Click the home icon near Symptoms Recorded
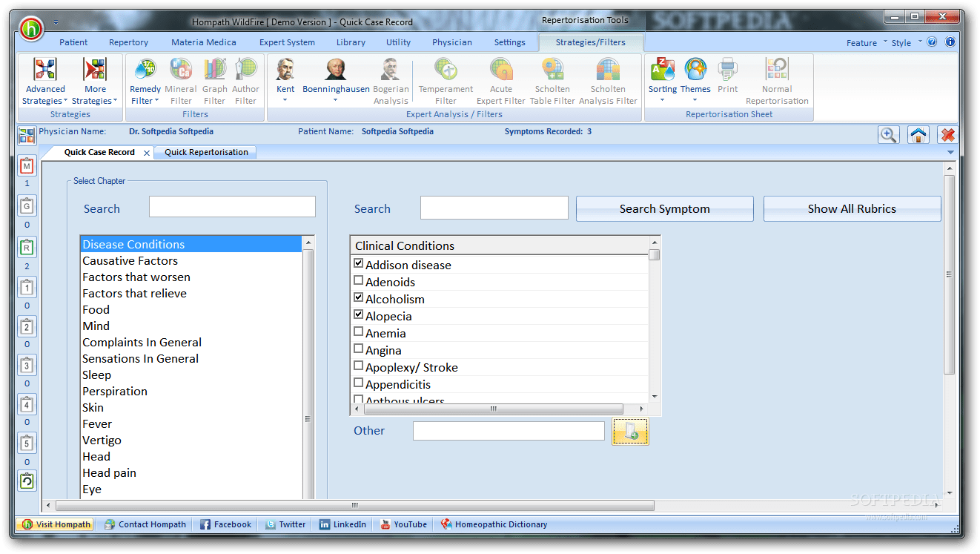980x554 pixels. (918, 134)
